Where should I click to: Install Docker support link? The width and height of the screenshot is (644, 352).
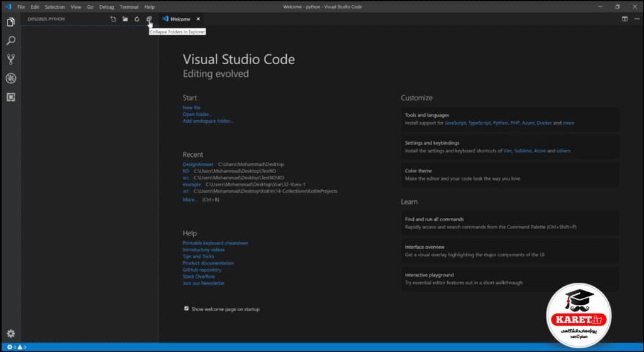(544, 123)
